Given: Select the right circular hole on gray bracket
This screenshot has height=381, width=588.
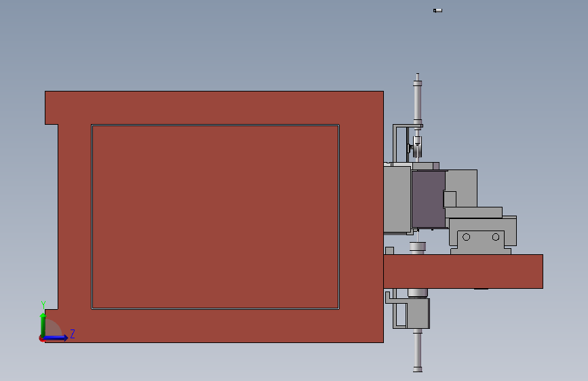Looking at the screenshot, I should pyautogui.click(x=496, y=237).
